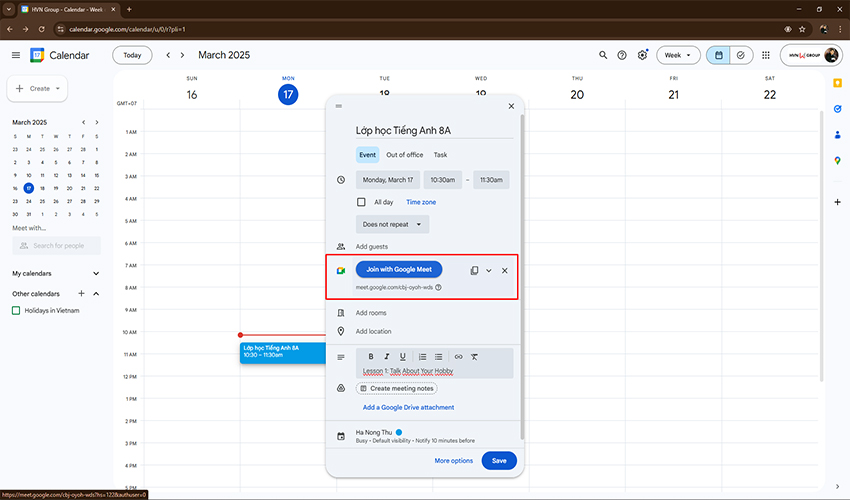
Task: Switch to tasks view icon
Action: (740, 55)
